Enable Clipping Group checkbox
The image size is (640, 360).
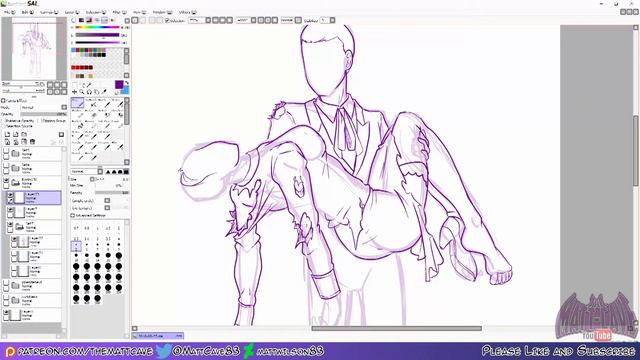pos(40,121)
